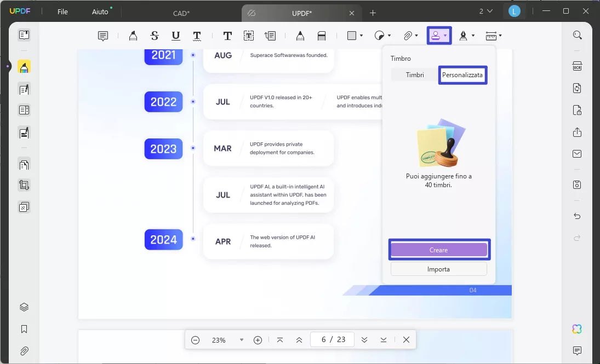Open the user account avatar L

(x=515, y=11)
